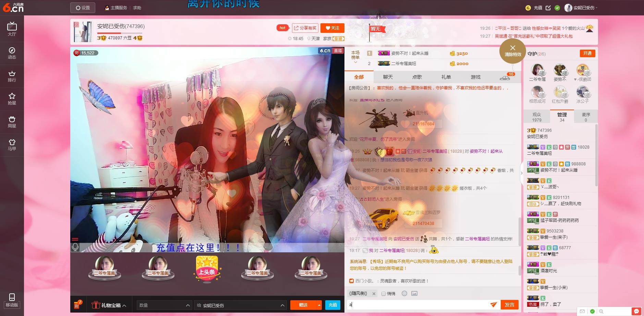
Task: Follow the host with 关注 button
Action: tap(332, 28)
